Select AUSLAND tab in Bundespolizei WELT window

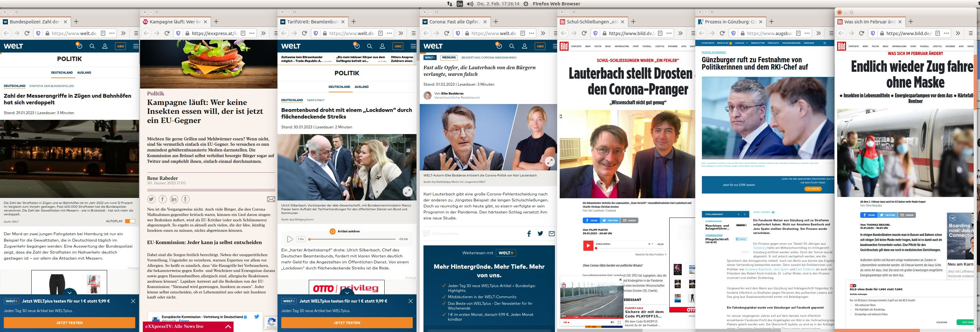(x=84, y=72)
